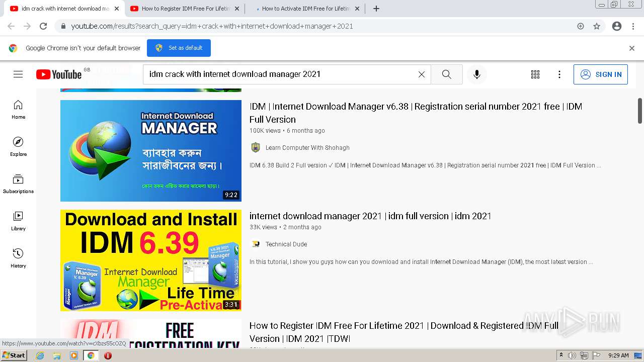Click the taskbar clock 9:29 AM

click(618, 355)
